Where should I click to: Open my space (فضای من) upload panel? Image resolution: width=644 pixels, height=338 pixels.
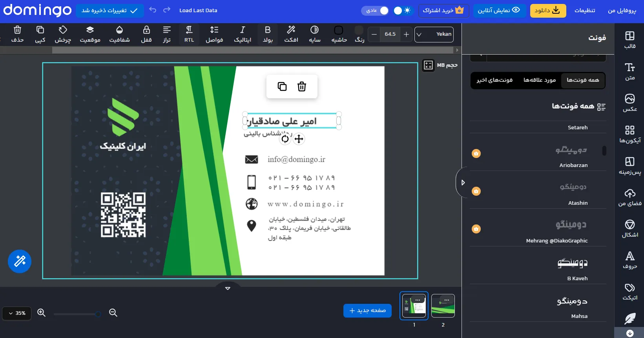point(630,197)
